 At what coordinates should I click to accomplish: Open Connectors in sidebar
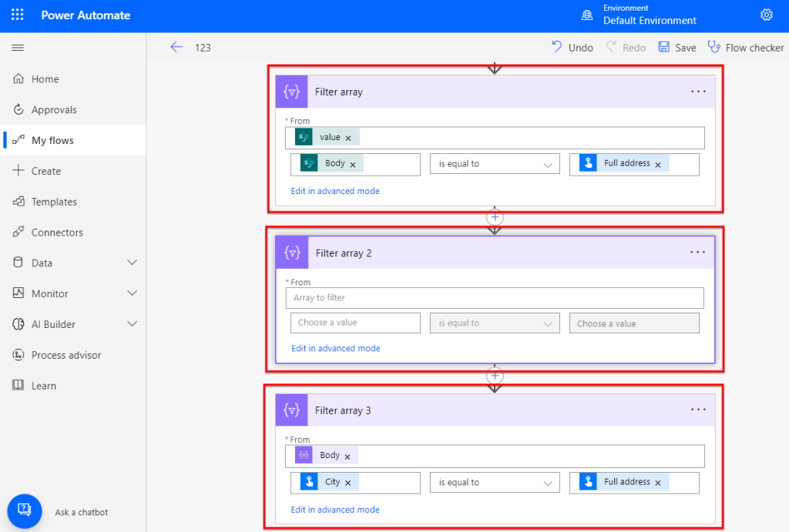tap(73, 233)
